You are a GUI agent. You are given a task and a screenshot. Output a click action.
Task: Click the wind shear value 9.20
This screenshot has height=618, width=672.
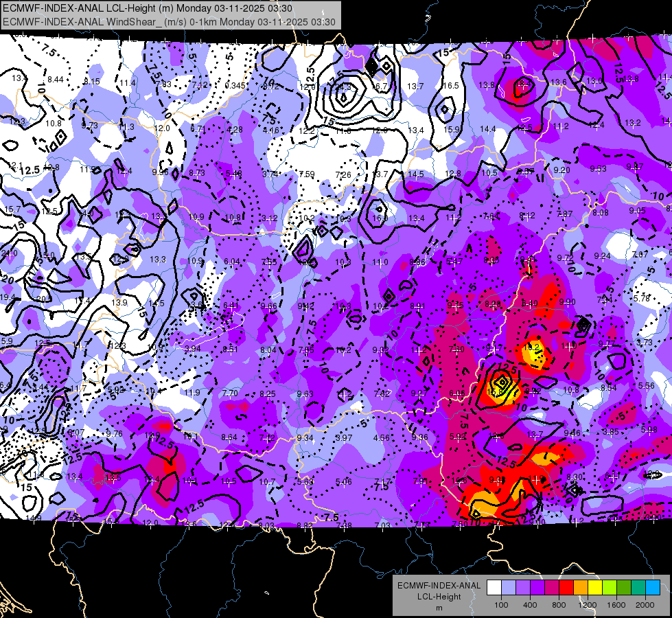[x=561, y=170]
